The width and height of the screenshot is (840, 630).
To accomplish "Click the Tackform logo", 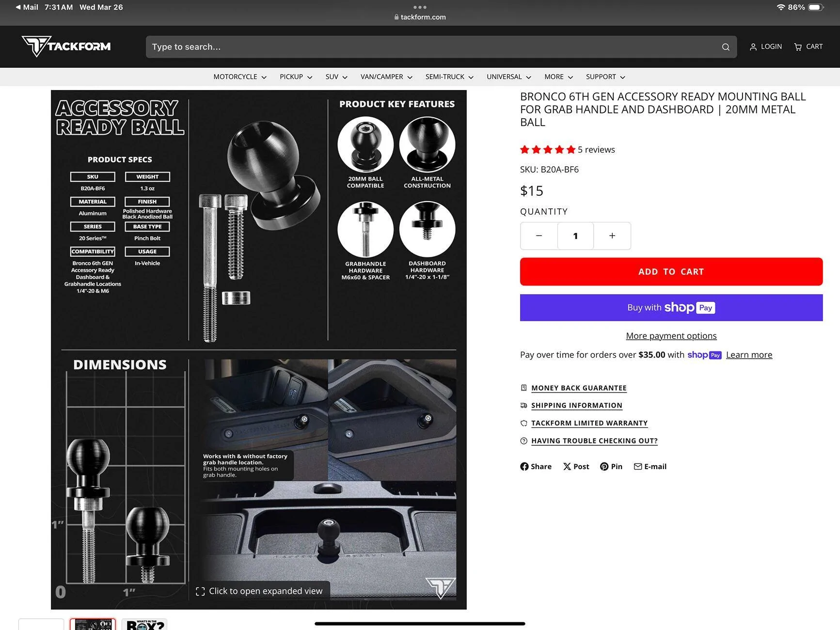I will click(66, 47).
